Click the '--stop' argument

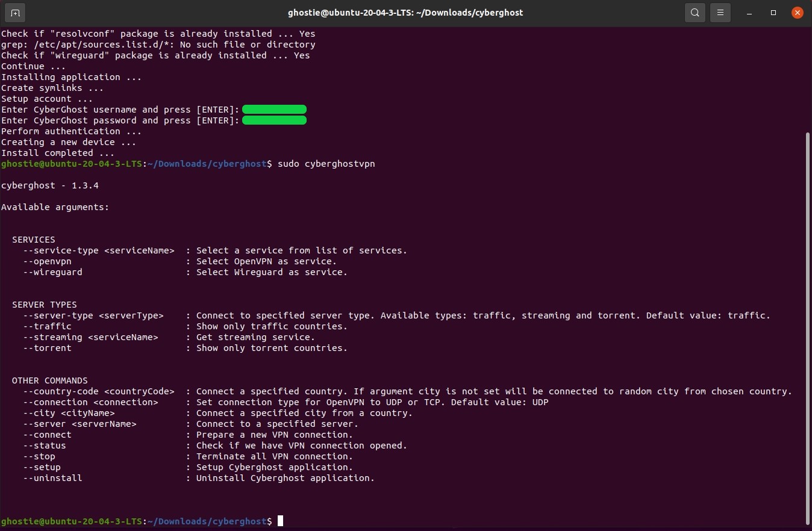(39, 456)
